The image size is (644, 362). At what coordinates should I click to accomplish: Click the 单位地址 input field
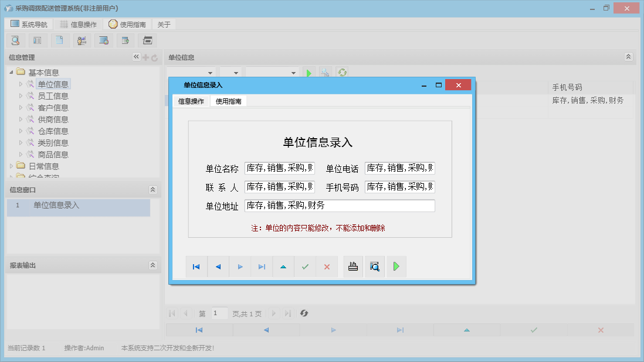[x=340, y=206]
